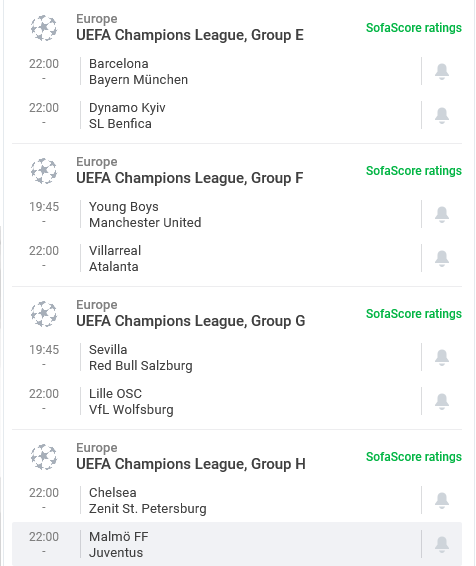View SofaScore ratings for Group H
The height and width of the screenshot is (566, 476).
[414, 457]
